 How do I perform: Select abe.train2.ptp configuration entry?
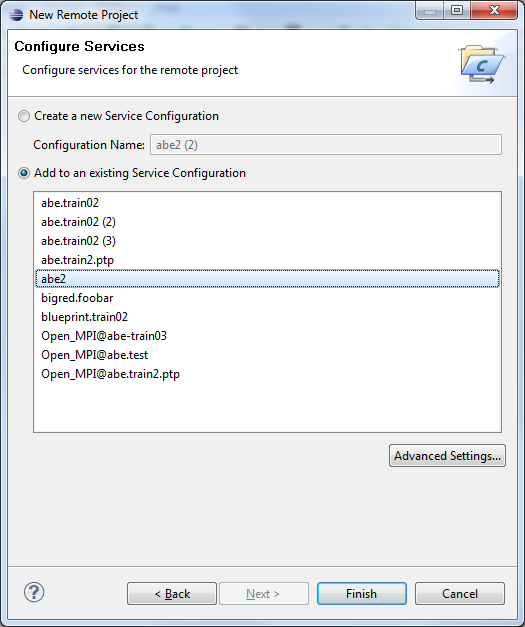point(267,260)
